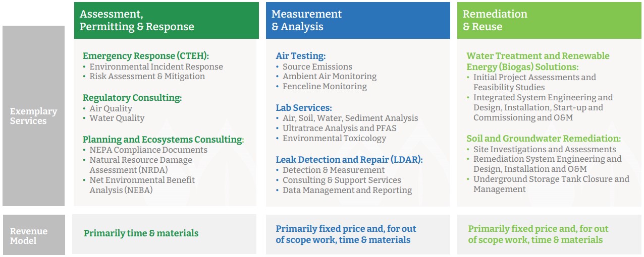Select the Fenceline Monitoring bullet item
Viewport: 644px width, 257px height.
point(325,87)
